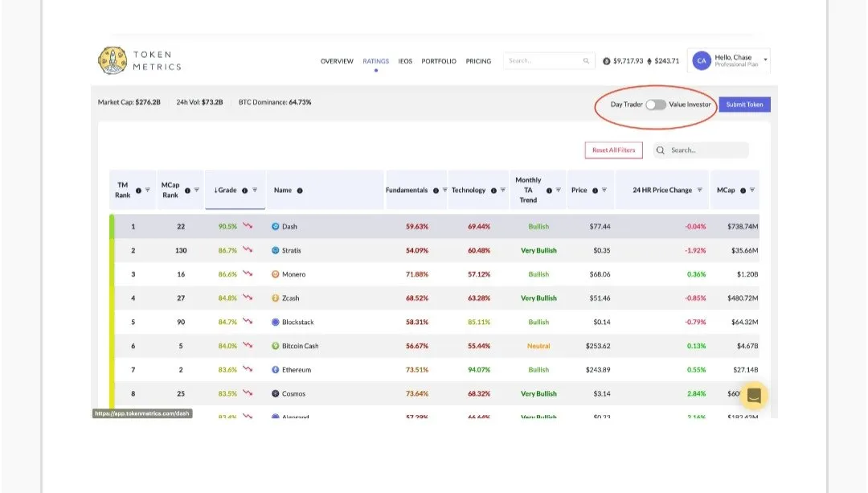Click Ethereum price '$243.89' cell
This screenshot has height=493, width=868.
pyautogui.click(x=598, y=369)
